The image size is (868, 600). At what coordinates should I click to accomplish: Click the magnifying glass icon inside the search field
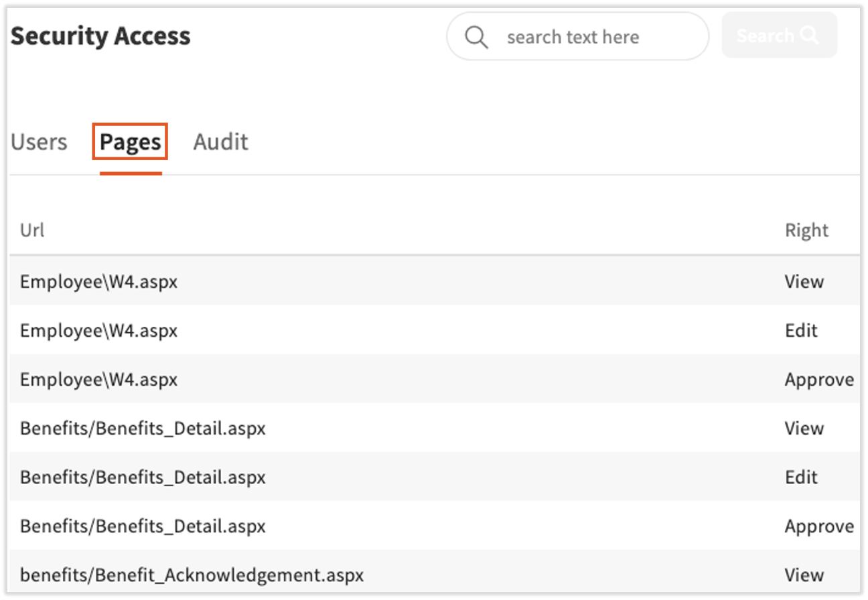pyautogui.click(x=477, y=36)
